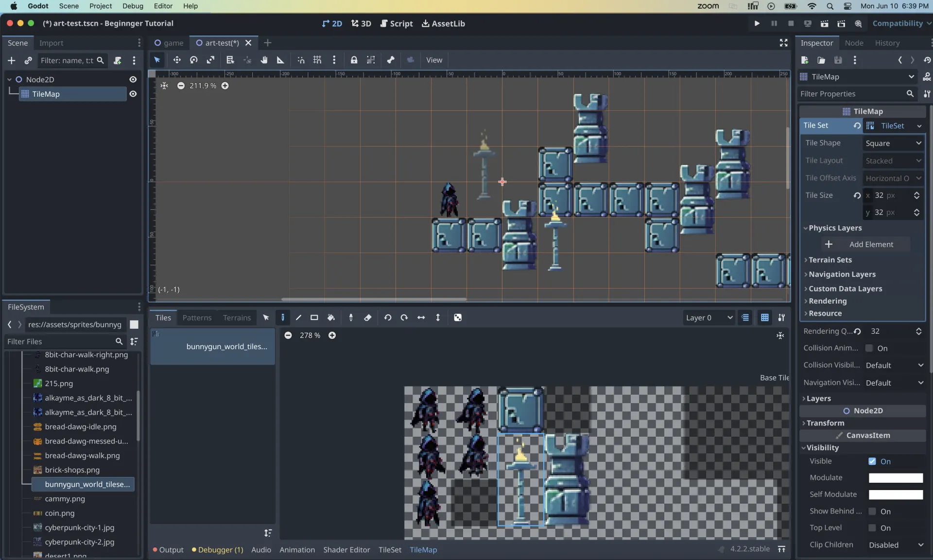933x560 pixels.
Task: Click the TileMap color picker tool
Action: 351,318
